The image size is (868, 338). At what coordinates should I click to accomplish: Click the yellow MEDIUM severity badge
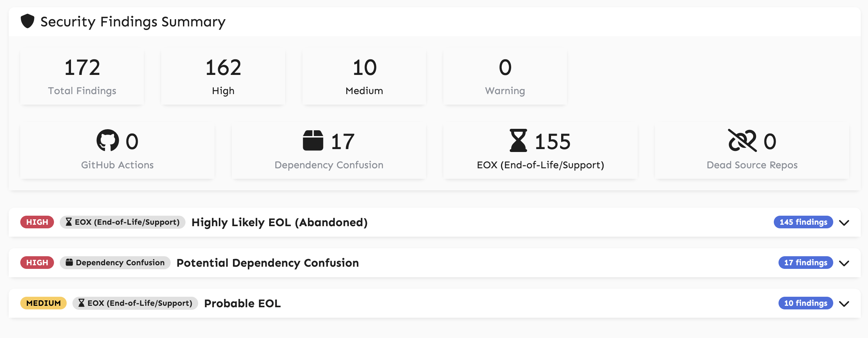coord(43,303)
